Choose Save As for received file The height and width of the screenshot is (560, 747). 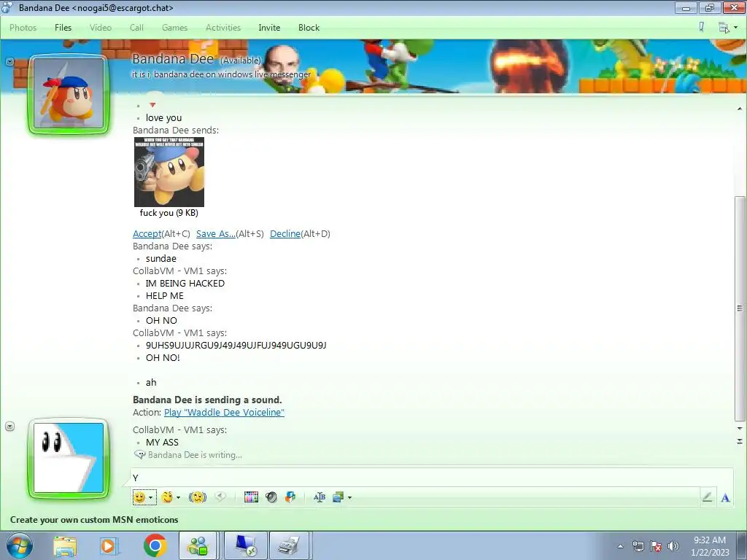pyautogui.click(x=216, y=234)
